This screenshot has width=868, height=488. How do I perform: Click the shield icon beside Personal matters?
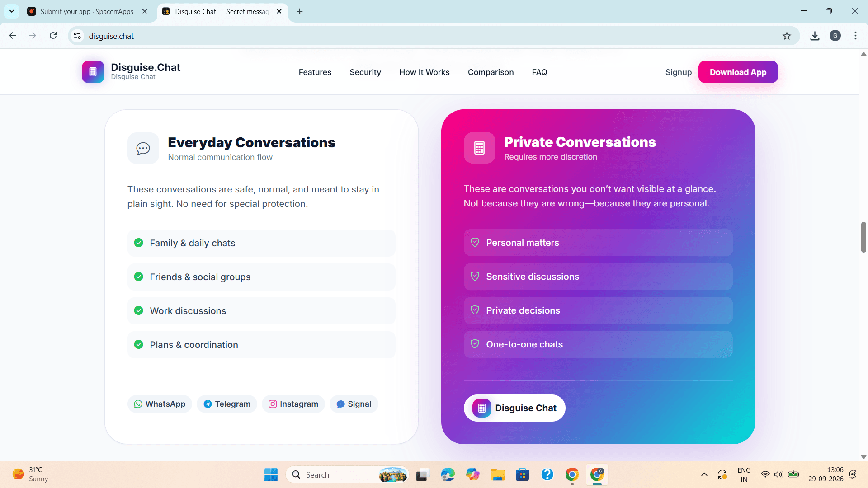[475, 243]
